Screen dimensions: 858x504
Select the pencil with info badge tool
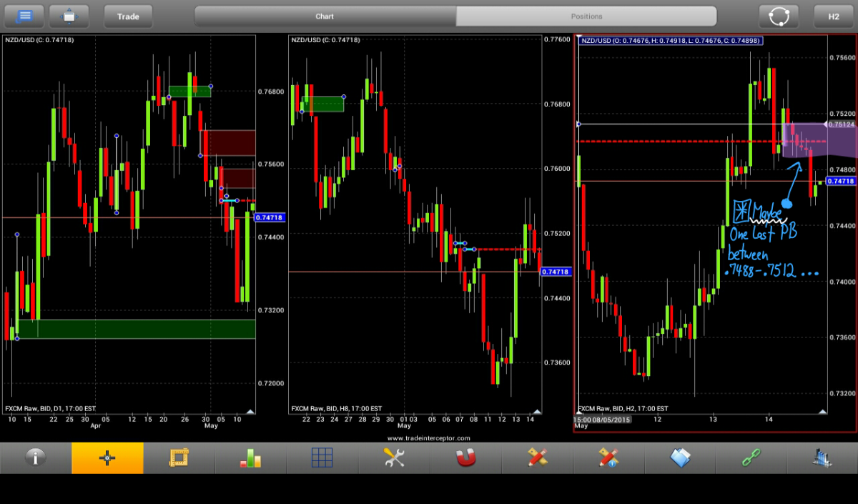608,458
